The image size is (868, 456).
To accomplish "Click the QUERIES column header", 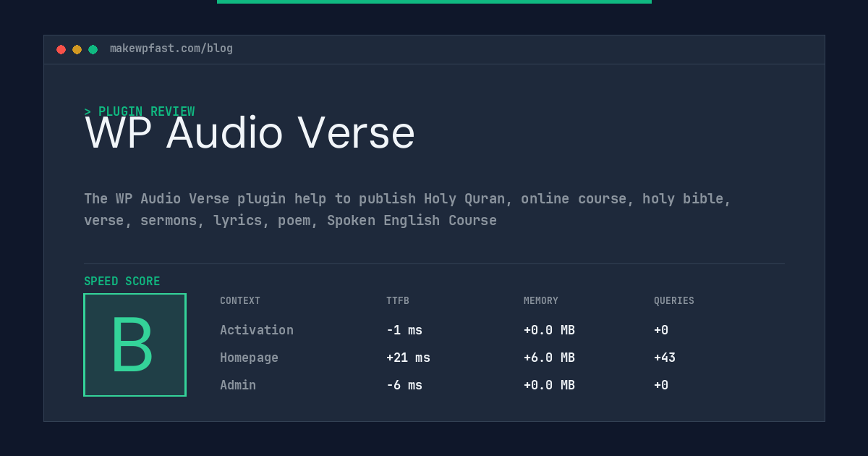I will coord(674,301).
